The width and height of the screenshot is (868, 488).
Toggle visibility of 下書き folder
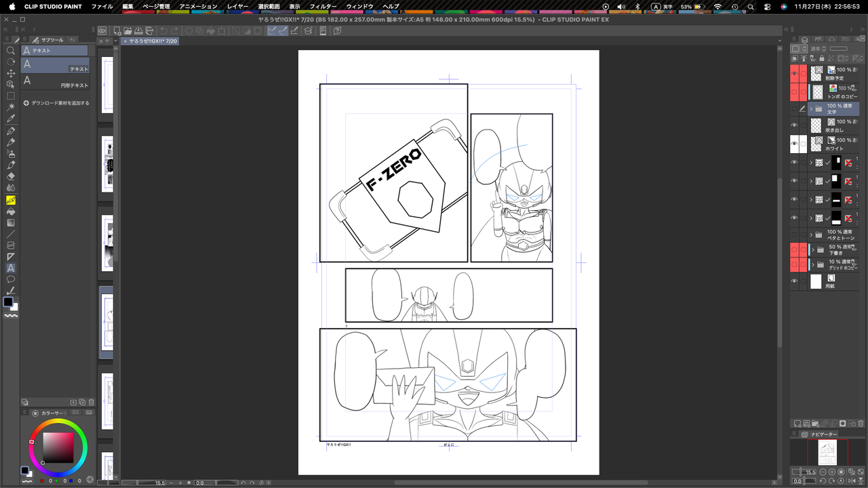pos(795,249)
